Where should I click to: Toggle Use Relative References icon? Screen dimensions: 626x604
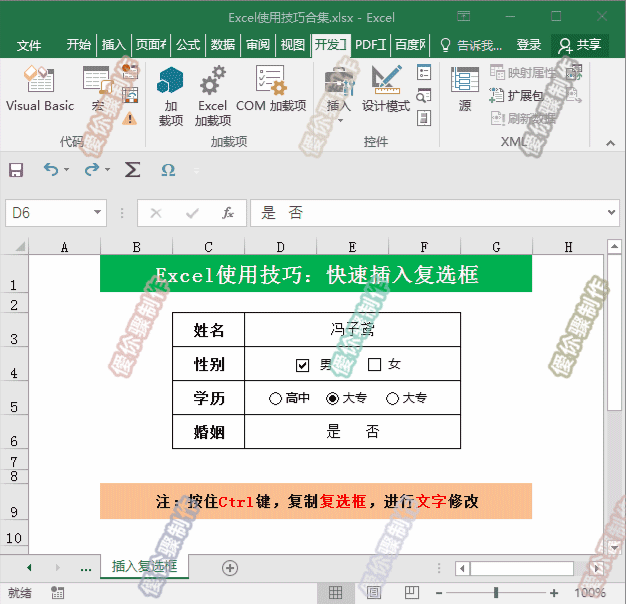tap(130, 95)
